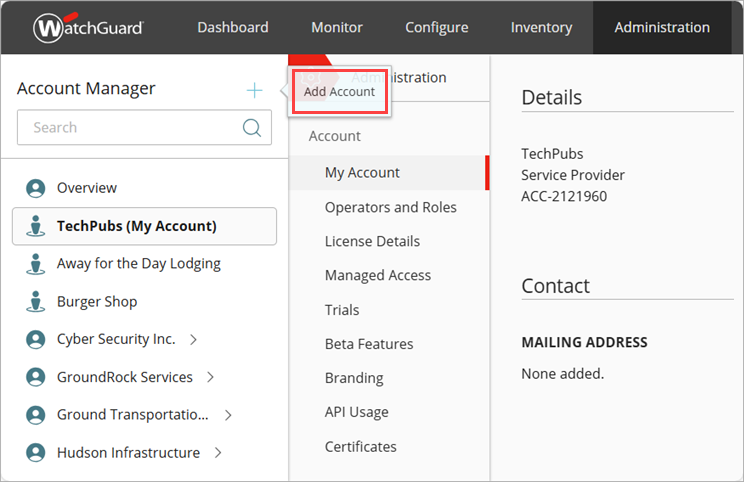
Task: Click the MAILING ADDRESS label
Action: 584,342
